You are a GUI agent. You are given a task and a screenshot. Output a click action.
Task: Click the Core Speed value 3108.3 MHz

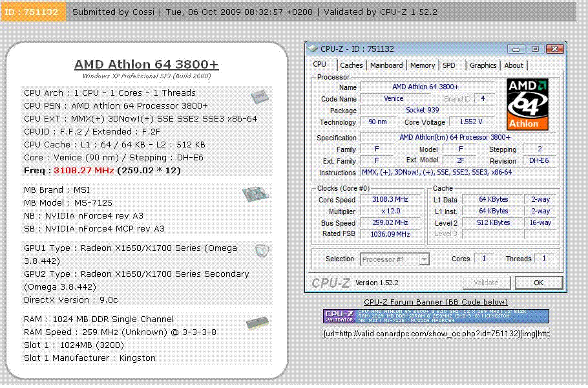tap(390, 199)
